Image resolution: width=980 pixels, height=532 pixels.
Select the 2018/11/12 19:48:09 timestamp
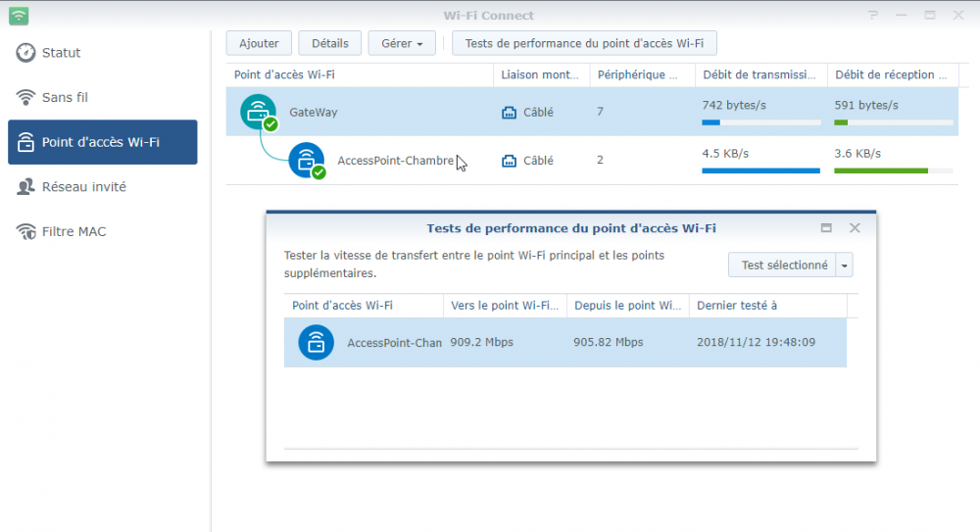pos(756,343)
